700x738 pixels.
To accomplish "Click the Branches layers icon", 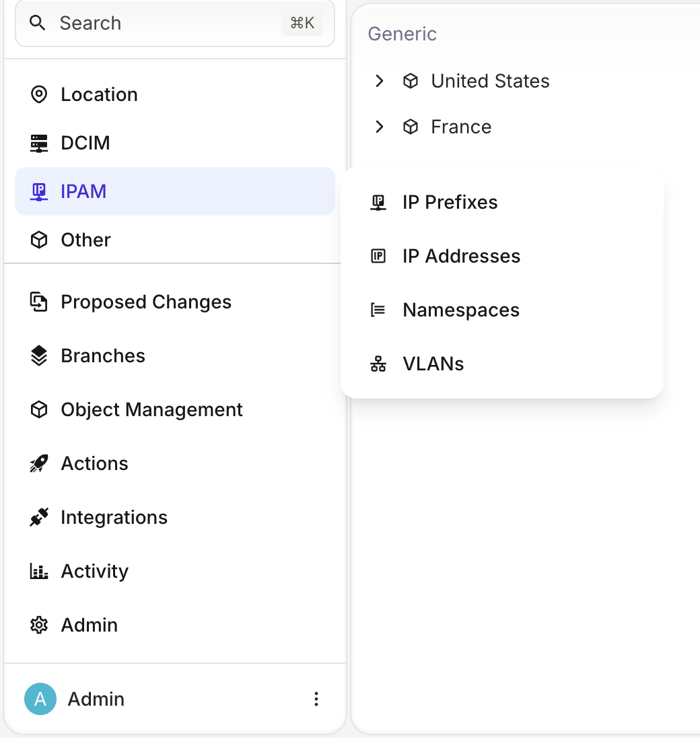I will (39, 356).
